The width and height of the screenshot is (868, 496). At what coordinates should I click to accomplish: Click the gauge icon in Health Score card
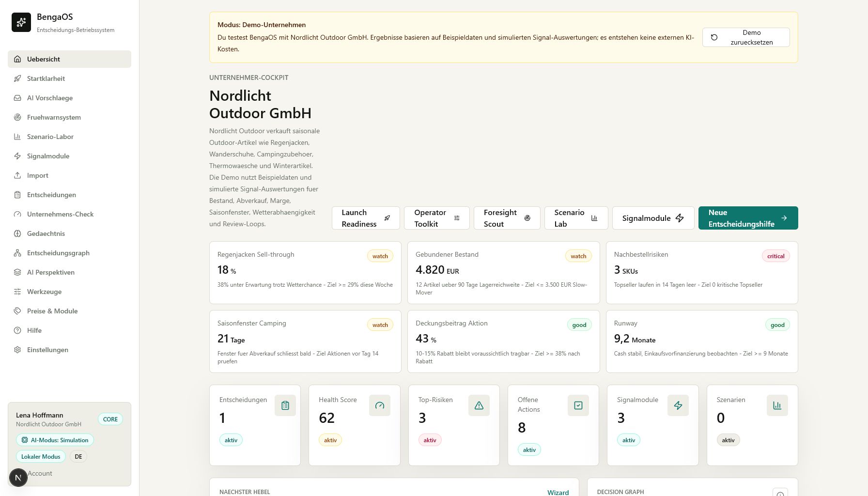[380, 405]
